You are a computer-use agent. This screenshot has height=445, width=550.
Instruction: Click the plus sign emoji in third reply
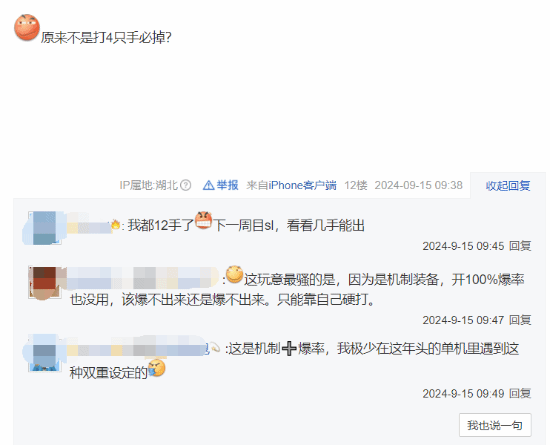pos(289,349)
